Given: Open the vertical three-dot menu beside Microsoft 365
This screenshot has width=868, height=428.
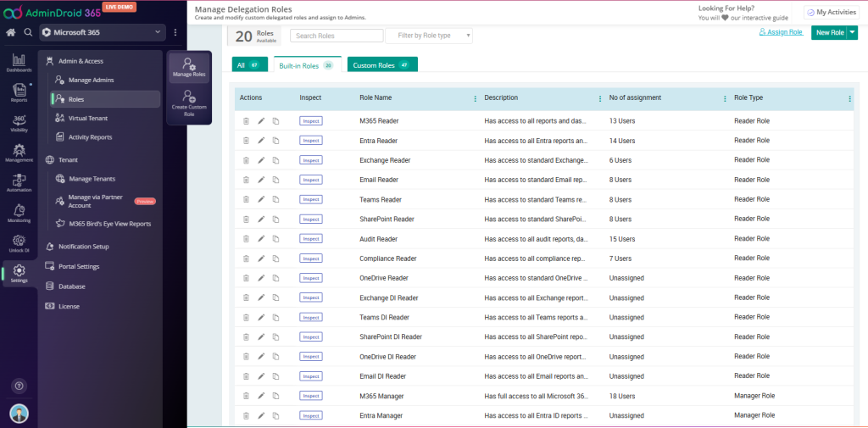Looking at the screenshot, I should point(175,33).
